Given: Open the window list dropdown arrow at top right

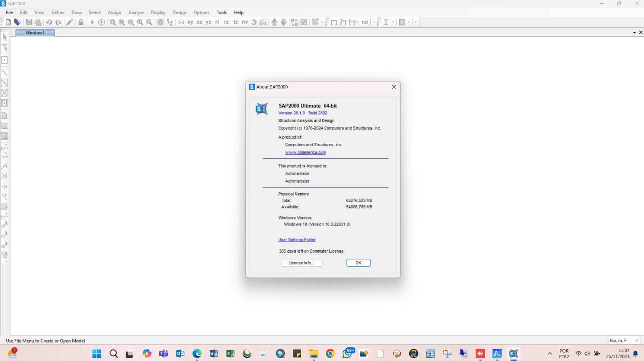Looking at the screenshot, I should [x=634, y=33].
